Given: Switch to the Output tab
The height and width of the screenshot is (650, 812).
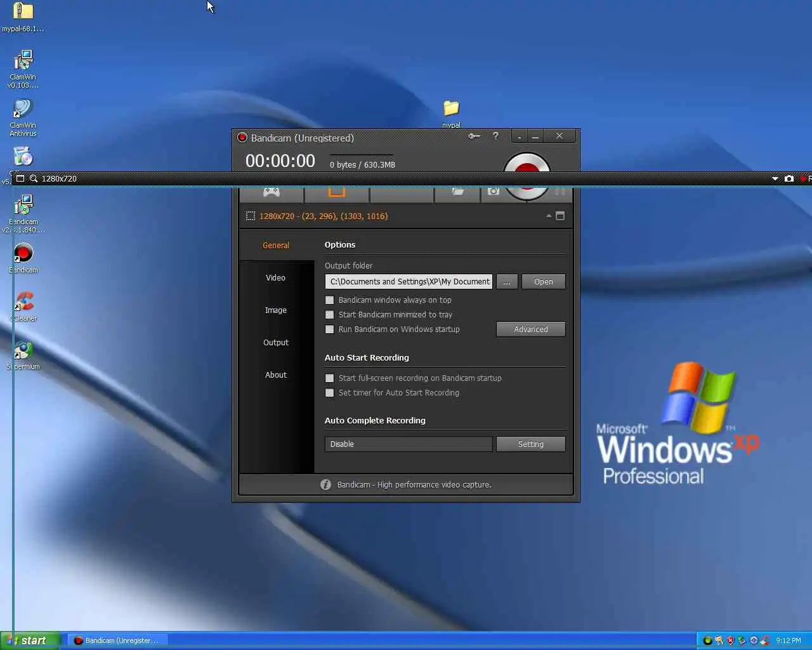Looking at the screenshot, I should click(x=276, y=342).
